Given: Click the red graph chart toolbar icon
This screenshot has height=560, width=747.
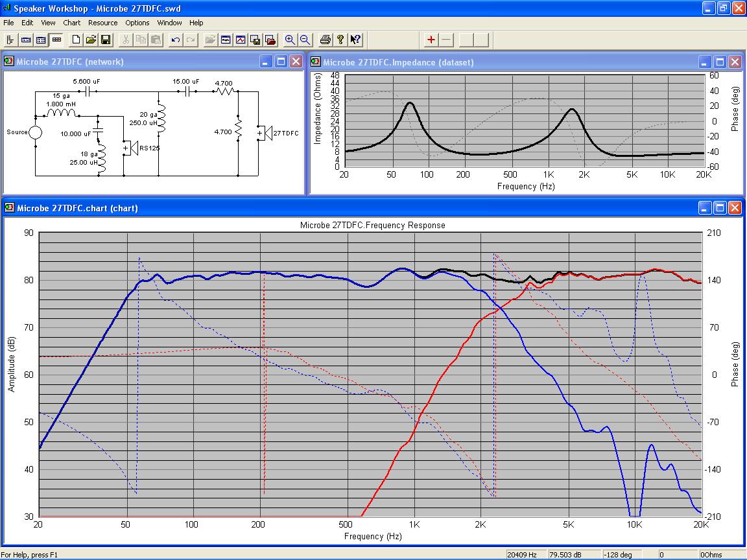Looking at the screenshot, I should pyautogui.click(x=241, y=40).
